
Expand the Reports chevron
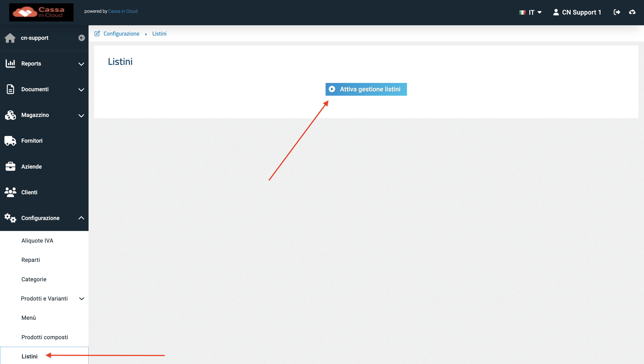81,64
